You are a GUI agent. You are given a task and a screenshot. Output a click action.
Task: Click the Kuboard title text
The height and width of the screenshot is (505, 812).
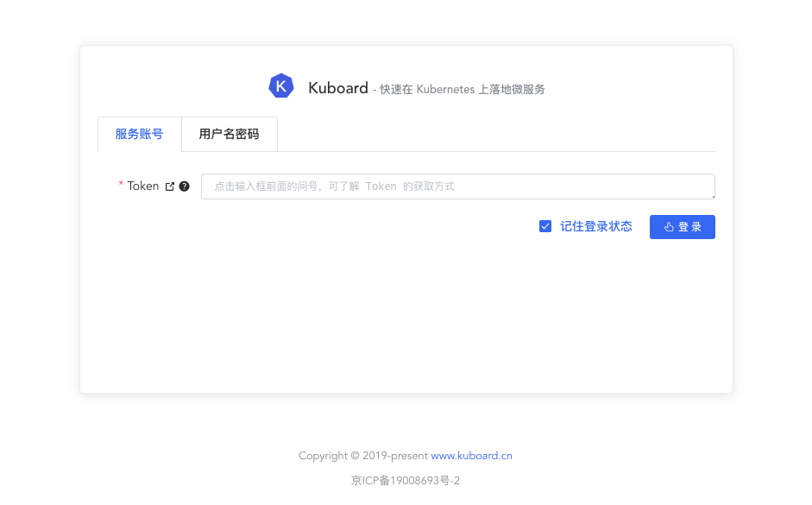(338, 88)
